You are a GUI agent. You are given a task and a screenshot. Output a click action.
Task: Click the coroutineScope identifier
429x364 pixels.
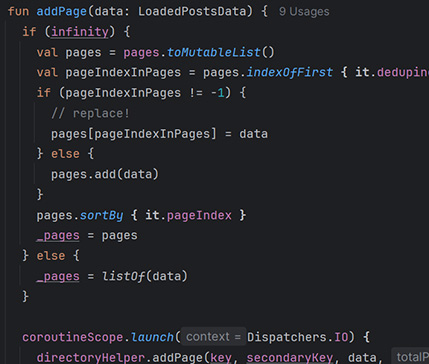[73, 337]
